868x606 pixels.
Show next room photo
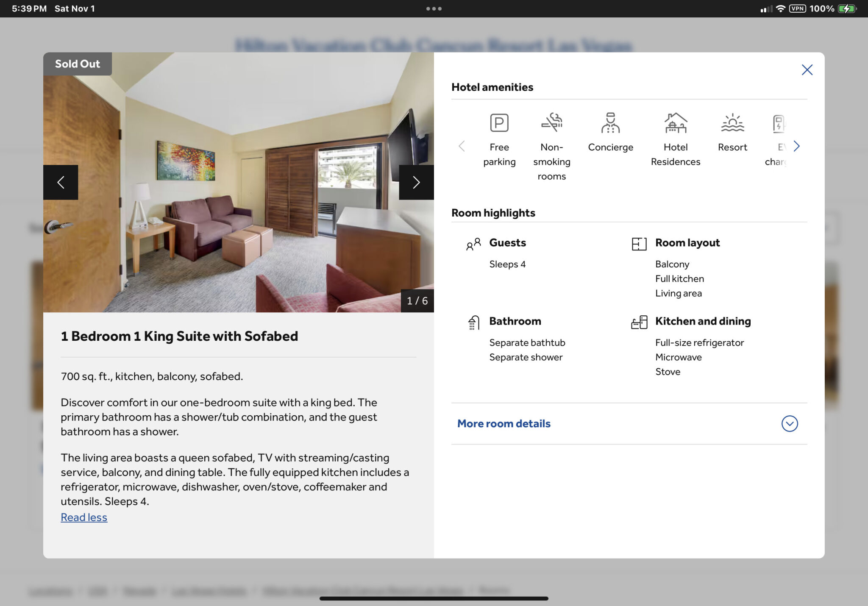click(416, 182)
